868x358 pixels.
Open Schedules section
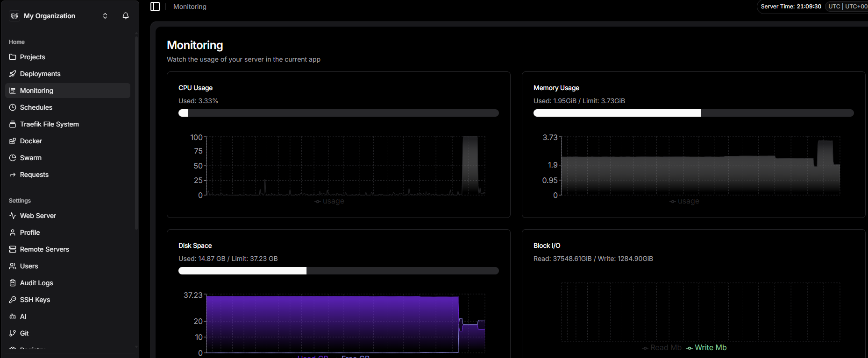(68, 107)
